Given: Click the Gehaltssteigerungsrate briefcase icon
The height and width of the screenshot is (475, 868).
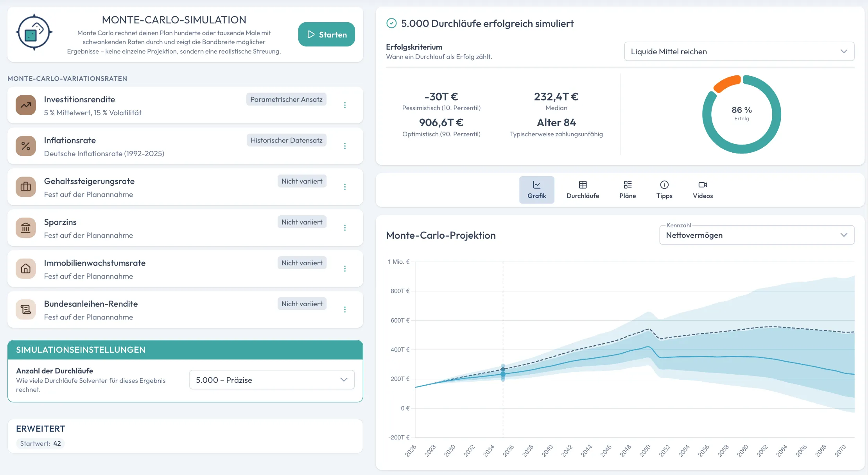Looking at the screenshot, I should point(26,187).
